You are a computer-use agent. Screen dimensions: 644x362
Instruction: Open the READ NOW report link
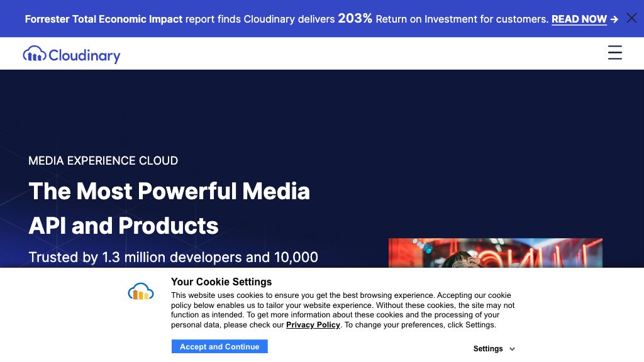tap(579, 19)
